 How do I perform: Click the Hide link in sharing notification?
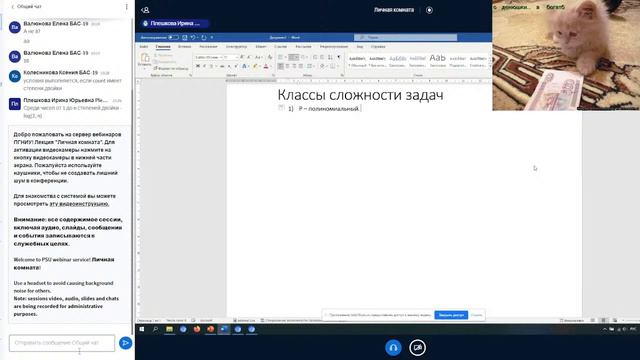(x=476, y=315)
